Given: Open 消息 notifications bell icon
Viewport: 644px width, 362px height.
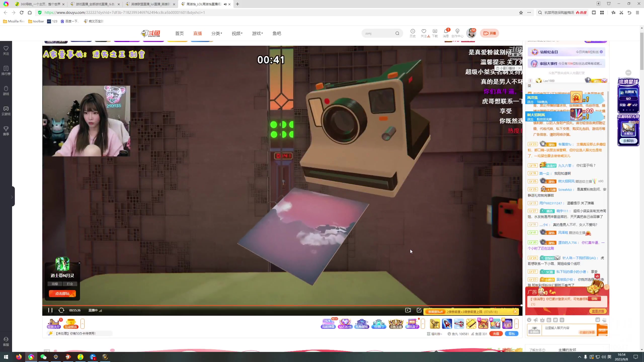Looking at the screenshot, I should (446, 33).
